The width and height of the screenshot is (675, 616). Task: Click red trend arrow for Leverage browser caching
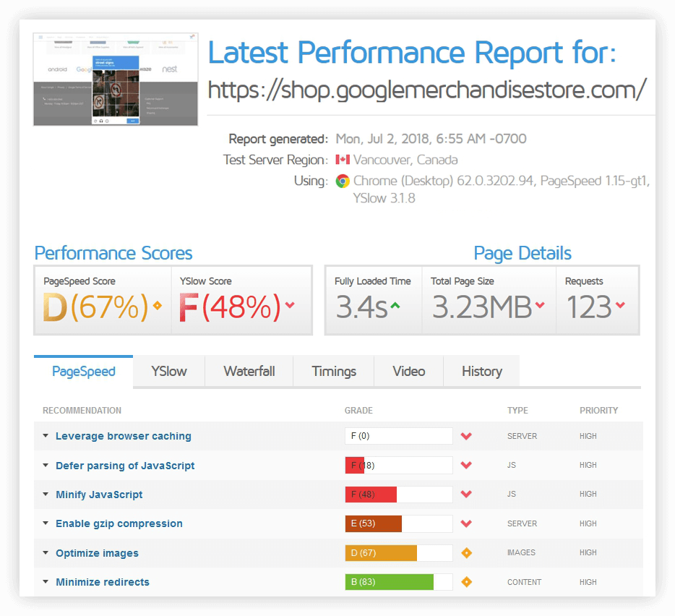click(466, 436)
